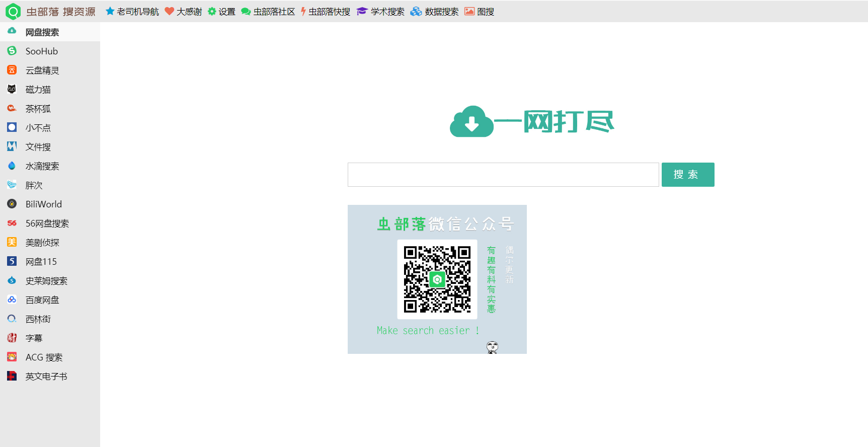Click the graduation cap icon beside 学术搜索
This screenshot has height=447, width=868.
(x=362, y=11)
